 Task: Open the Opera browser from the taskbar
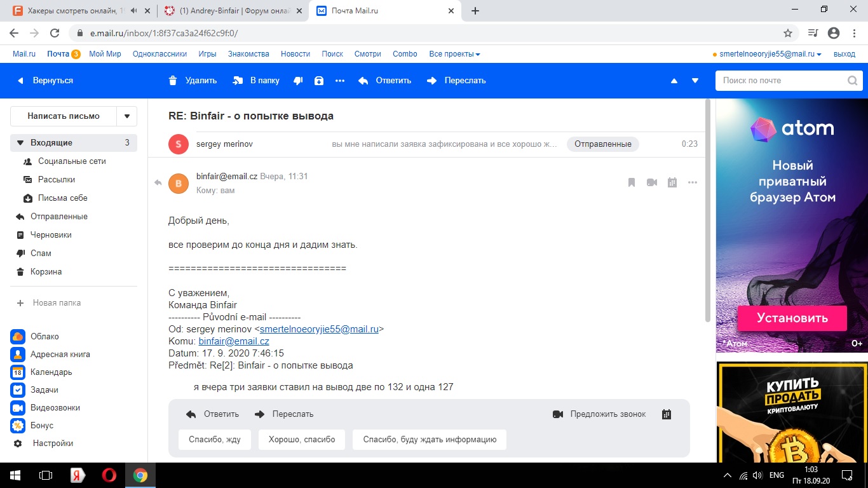(x=109, y=475)
